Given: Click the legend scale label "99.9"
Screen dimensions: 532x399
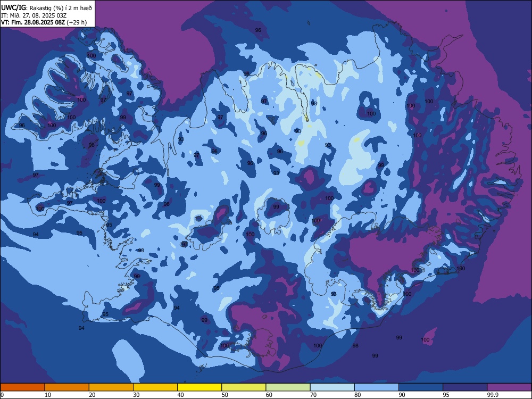Looking at the screenshot, I should [492, 395].
